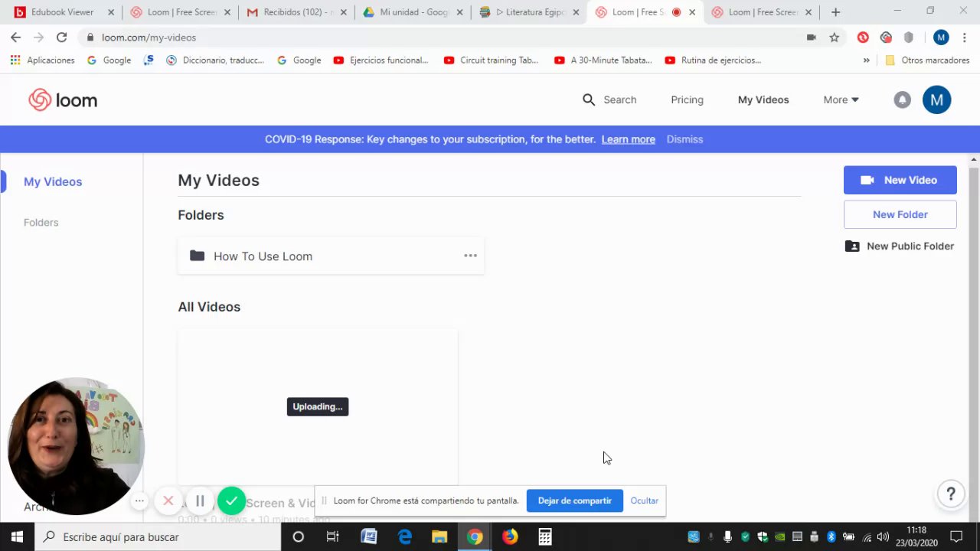Switch to Literatura Egipcia tab
The height and width of the screenshot is (551, 980).
click(528, 12)
